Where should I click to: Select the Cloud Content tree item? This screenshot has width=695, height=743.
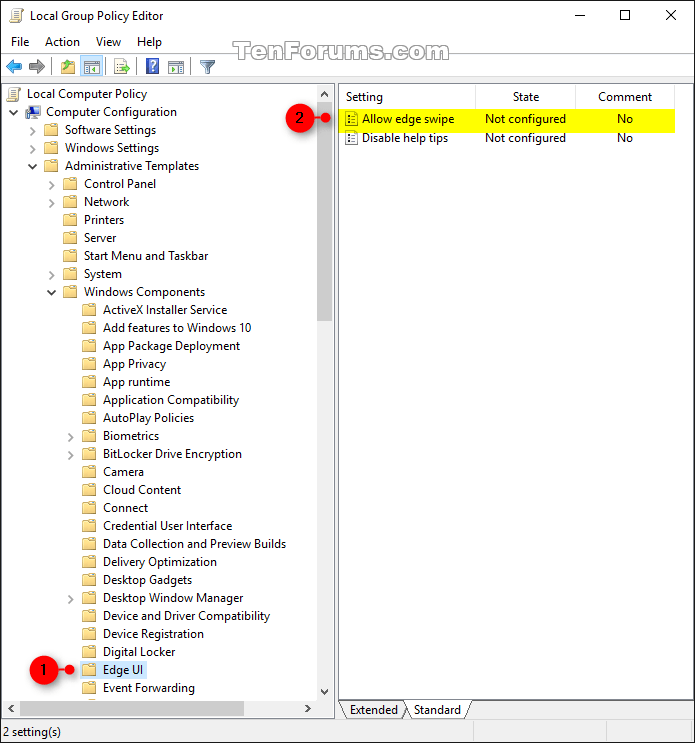(x=142, y=489)
